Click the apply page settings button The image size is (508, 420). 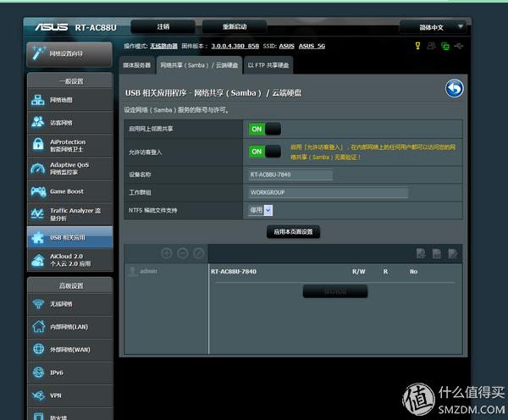(x=293, y=232)
